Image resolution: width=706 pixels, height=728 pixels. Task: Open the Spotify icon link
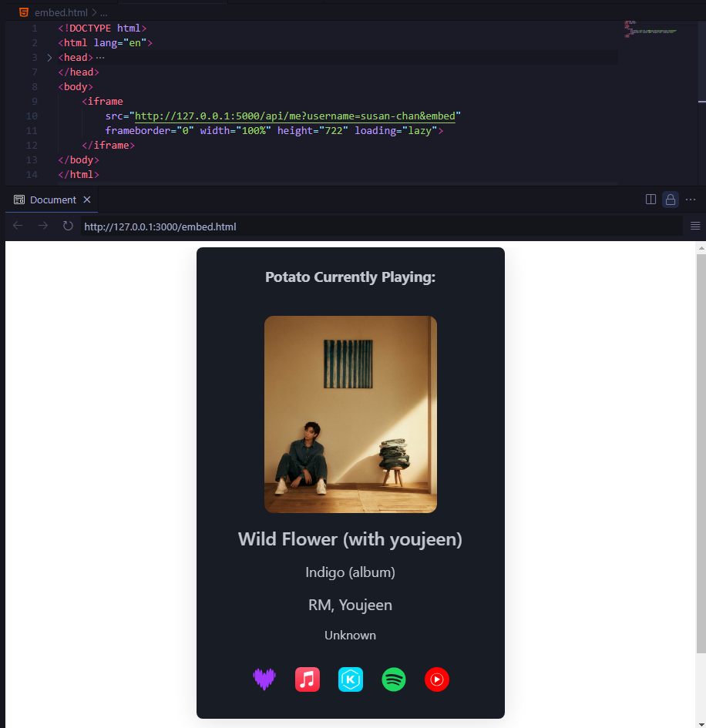394,679
